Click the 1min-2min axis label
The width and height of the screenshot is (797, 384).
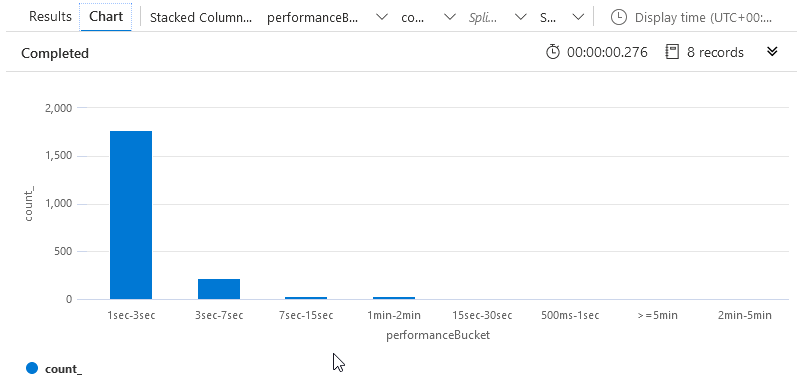[394, 315]
